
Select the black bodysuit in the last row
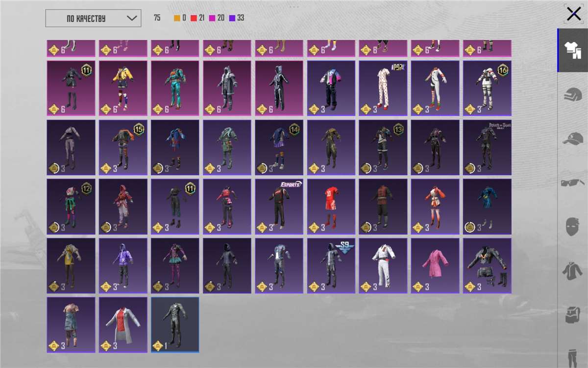coord(175,324)
